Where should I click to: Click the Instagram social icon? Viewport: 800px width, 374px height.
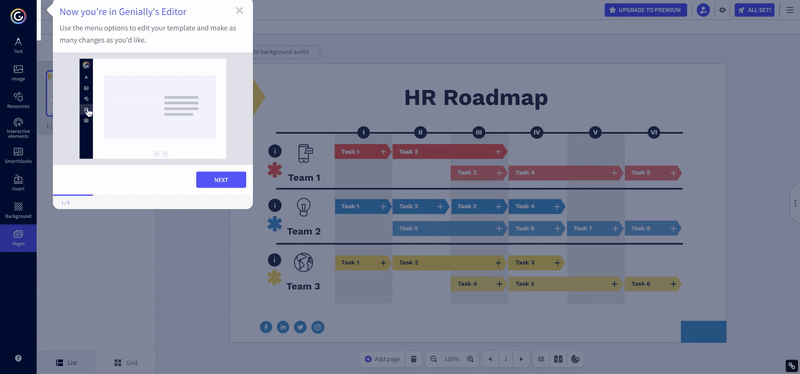[318, 327]
